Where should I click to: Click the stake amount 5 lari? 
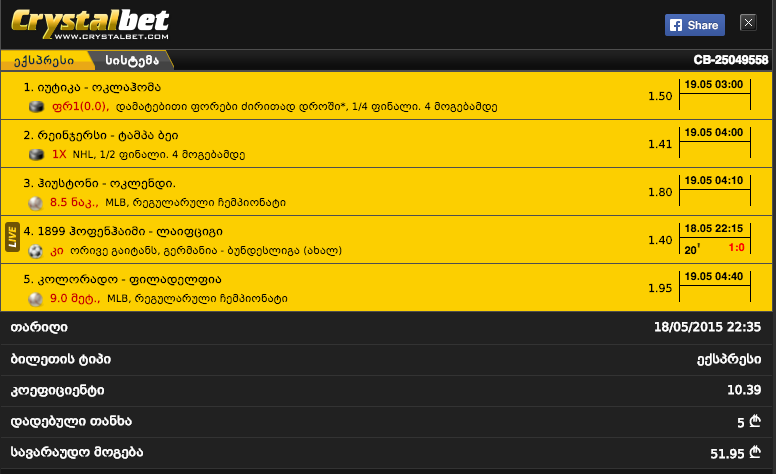(x=748, y=422)
